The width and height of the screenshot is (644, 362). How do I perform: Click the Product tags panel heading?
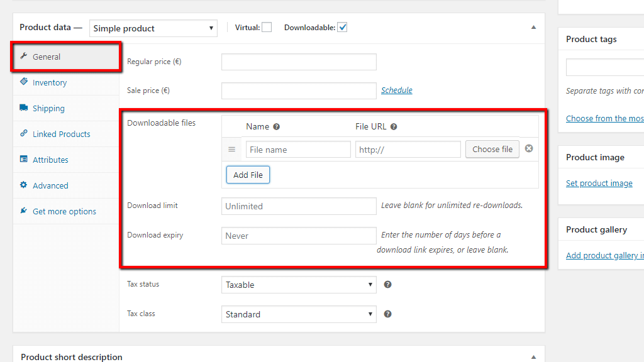(x=591, y=40)
